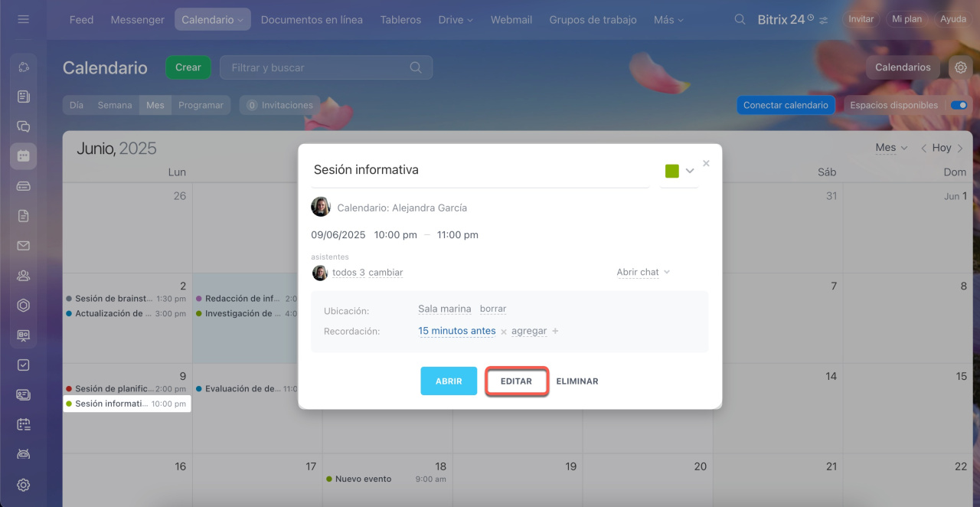Switch to the Programar view tab
Viewport: 980px width, 507px height.
201,105
